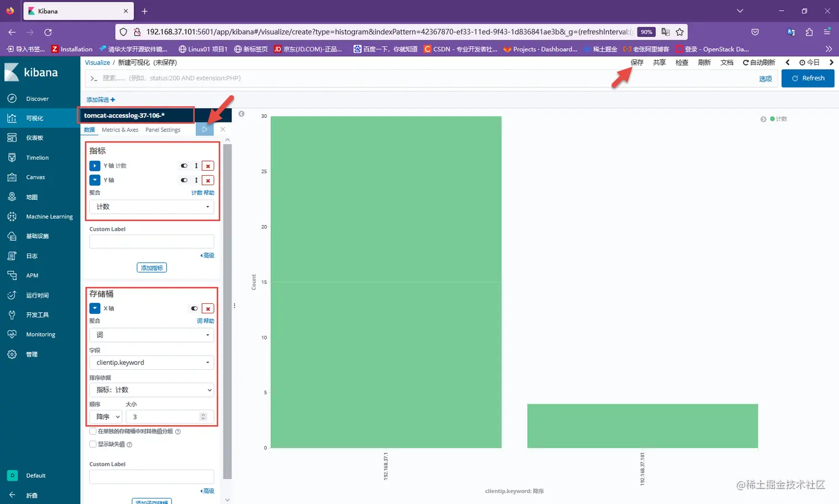Discard changes with the X beside play
The image size is (839, 504).
[x=223, y=129]
